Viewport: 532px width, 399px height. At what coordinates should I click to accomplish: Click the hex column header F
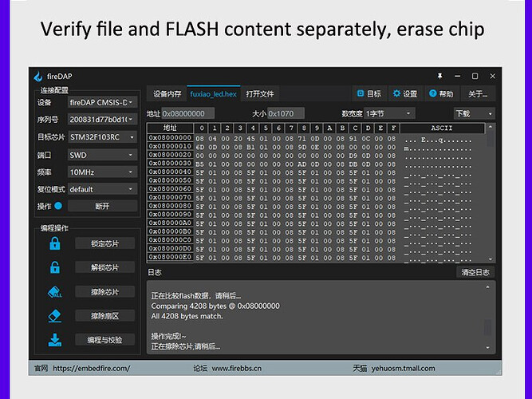point(393,128)
